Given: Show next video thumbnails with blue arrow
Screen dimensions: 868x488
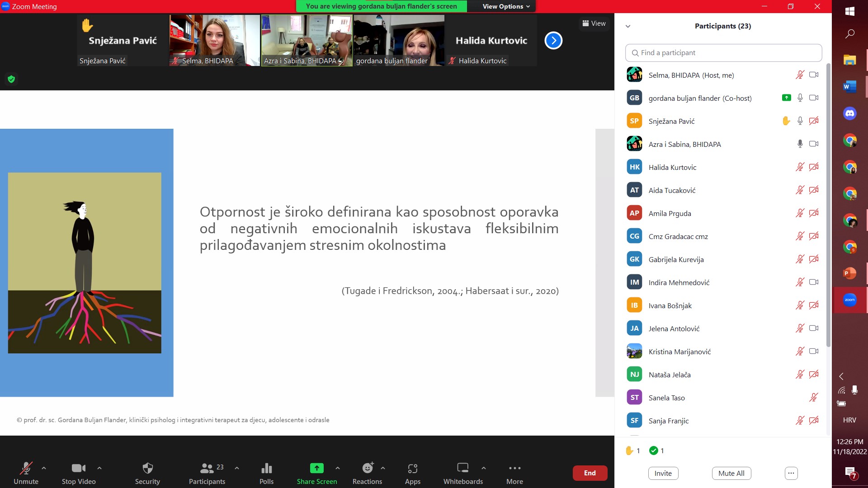Looking at the screenshot, I should coord(553,41).
